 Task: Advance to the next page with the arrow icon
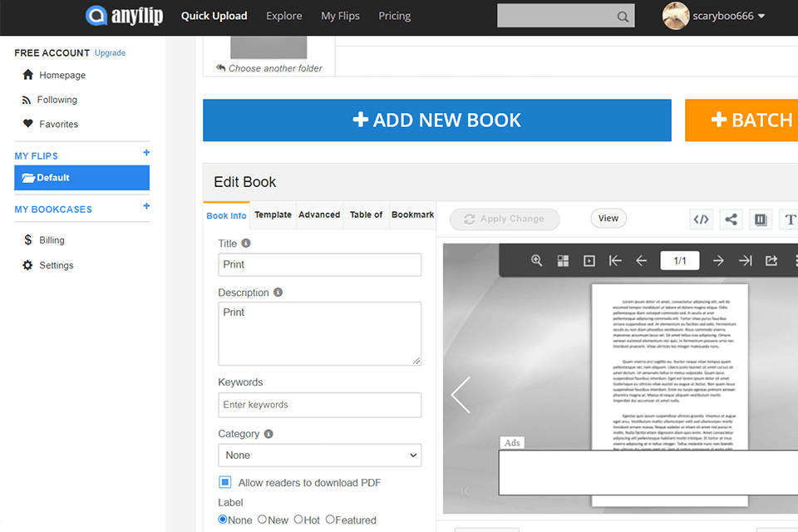point(718,260)
